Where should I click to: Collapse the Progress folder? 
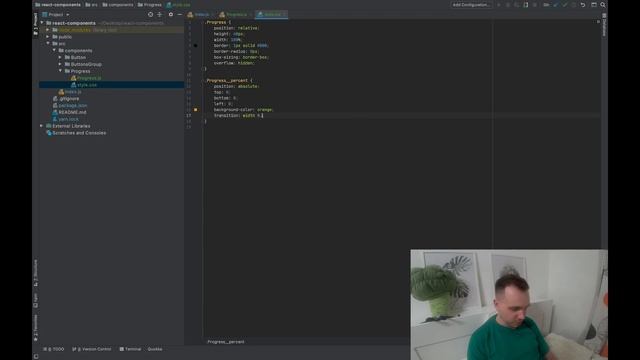60,71
